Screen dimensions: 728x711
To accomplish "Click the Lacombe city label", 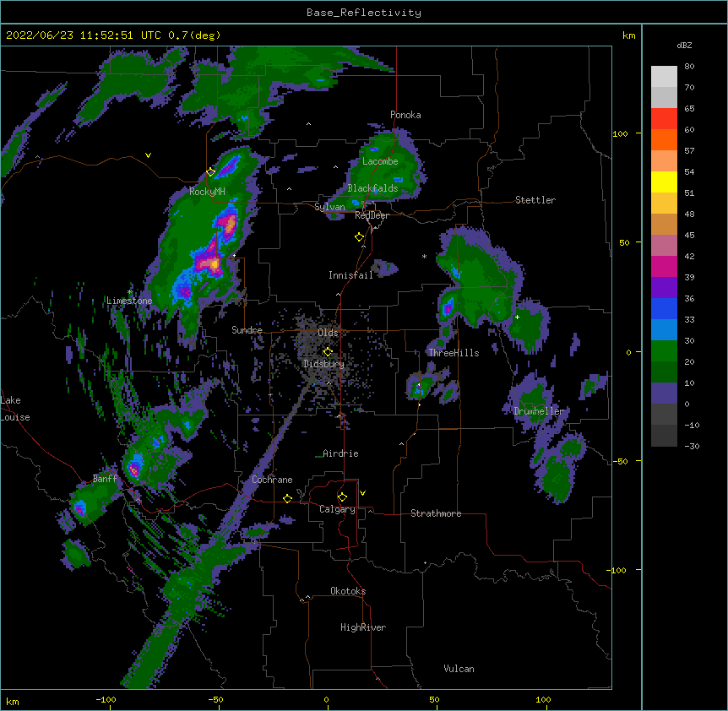I will coord(380,161).
